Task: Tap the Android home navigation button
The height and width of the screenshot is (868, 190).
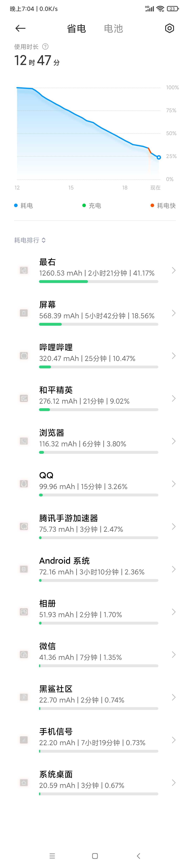Action: [x=95, y=855]
